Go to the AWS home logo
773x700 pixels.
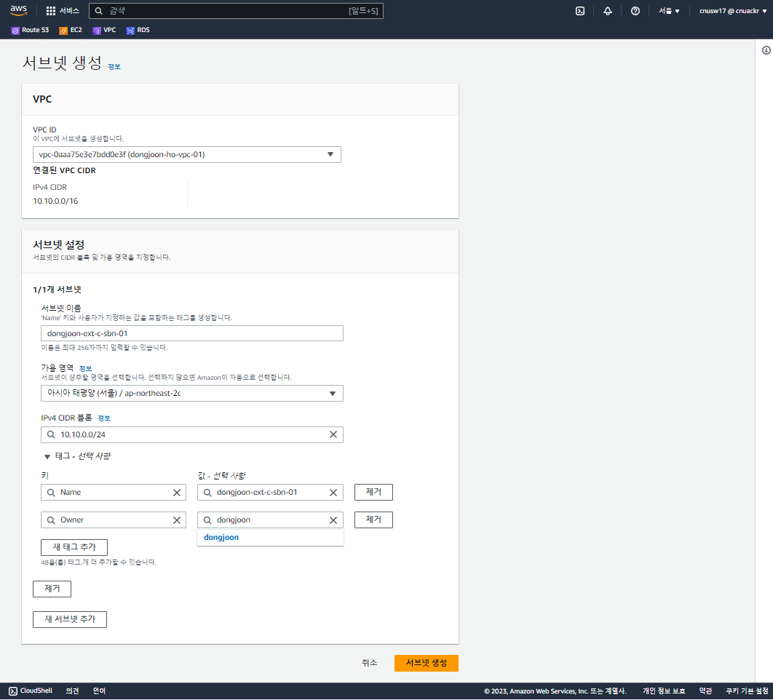pyautogui.click(x=18, y=10)
